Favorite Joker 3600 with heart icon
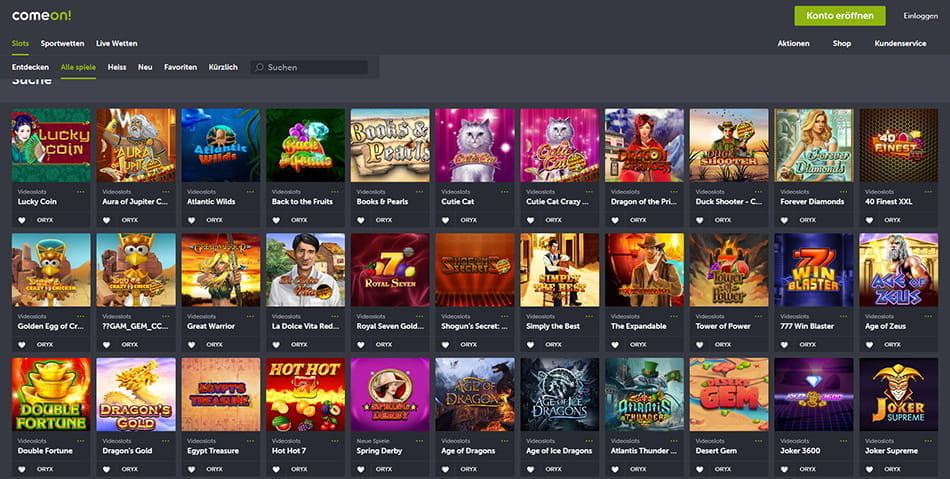 pyautogui.click(x=785, y=469)
